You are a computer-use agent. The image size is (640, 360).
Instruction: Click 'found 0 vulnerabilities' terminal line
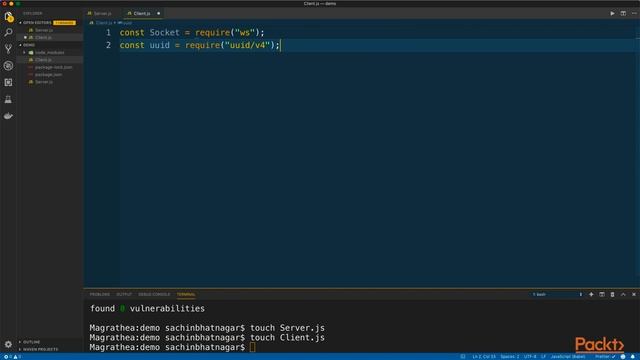tap(147, 309)
